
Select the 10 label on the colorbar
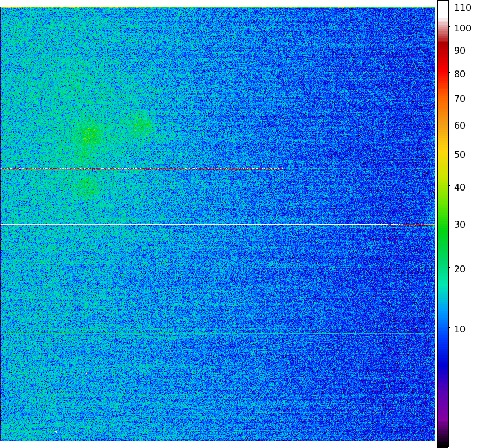tap(460, 329)
